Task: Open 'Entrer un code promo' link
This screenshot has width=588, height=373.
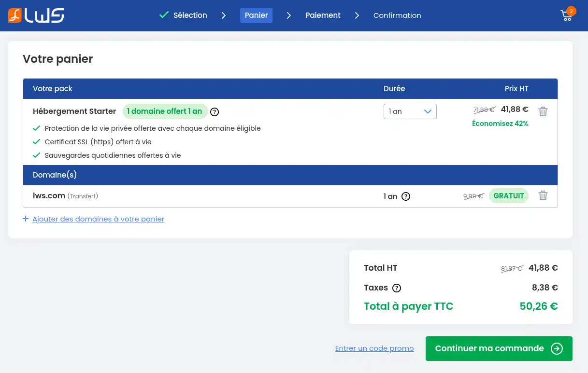Action: click(374, 348)
